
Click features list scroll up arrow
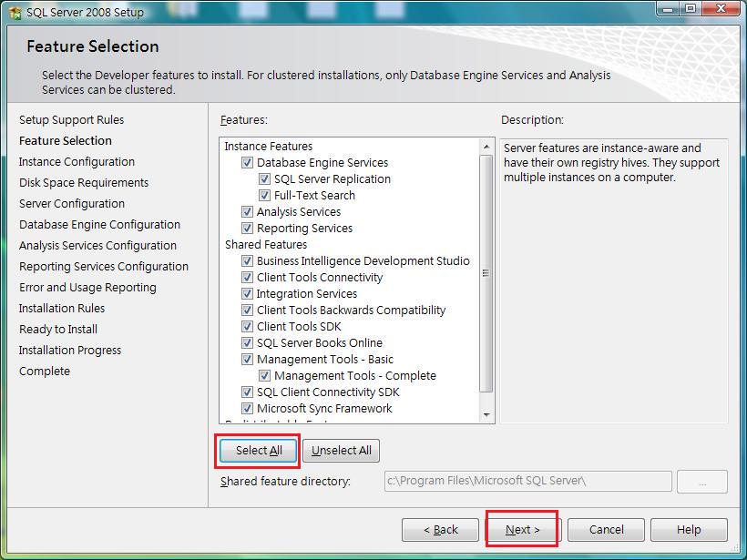coord(486,147)
